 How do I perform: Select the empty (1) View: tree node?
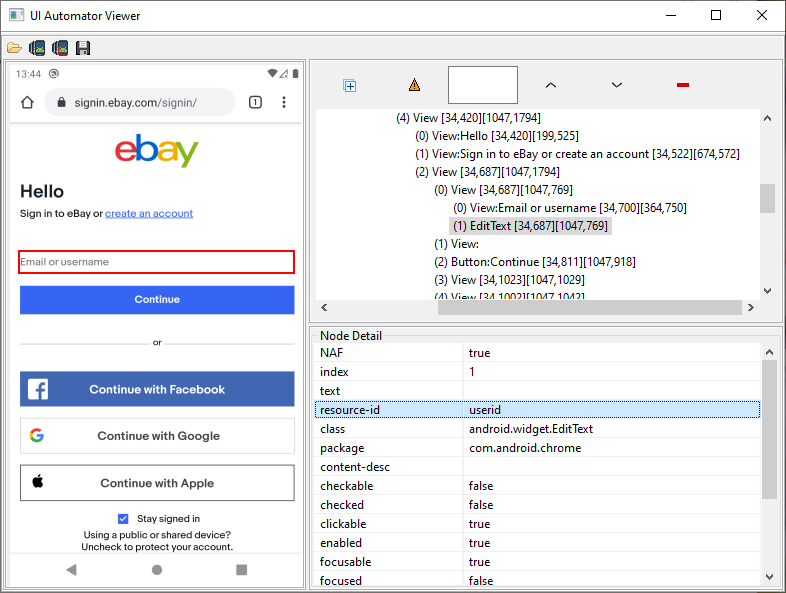tap(456, 244)
